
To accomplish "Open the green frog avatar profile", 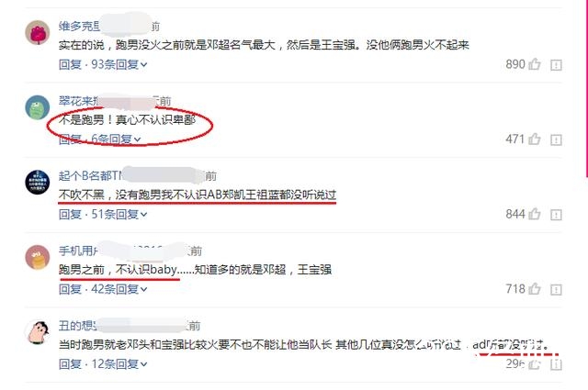I will [38, 107].
